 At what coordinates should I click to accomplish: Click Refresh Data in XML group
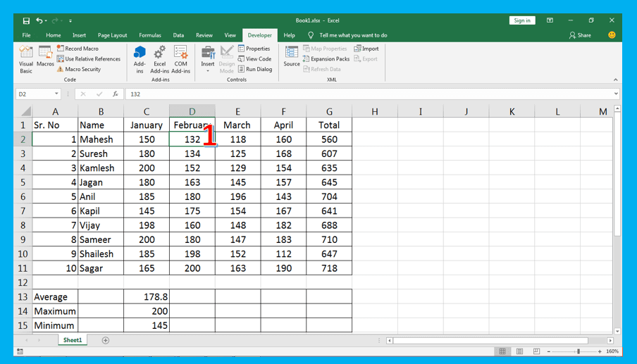click(x=322, y=70)
